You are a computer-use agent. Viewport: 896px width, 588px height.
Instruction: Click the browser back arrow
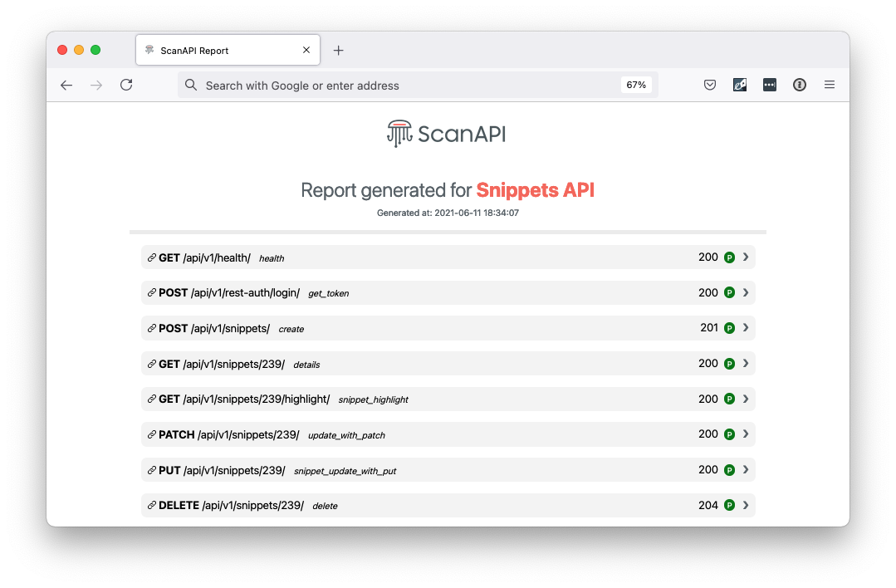(x=66, y=86)
